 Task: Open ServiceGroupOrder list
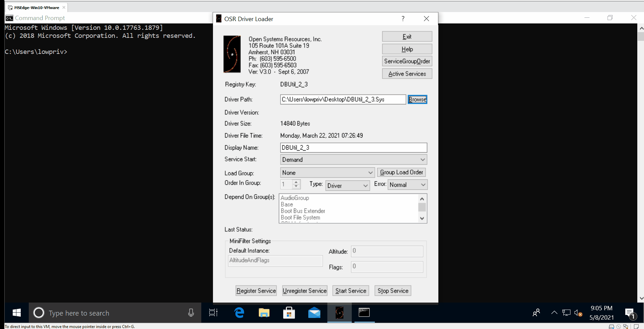407,61
